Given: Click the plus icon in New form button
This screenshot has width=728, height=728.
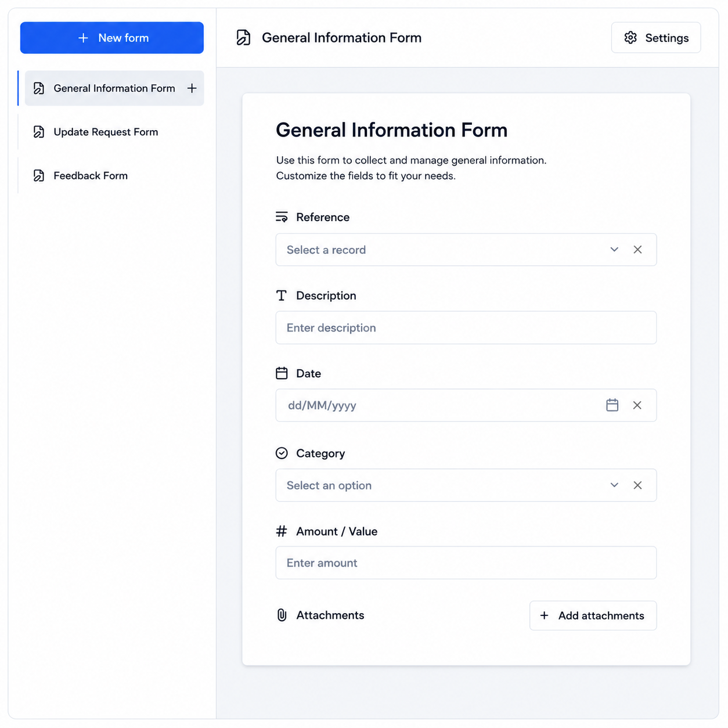Looking at the screenshot, I should click(84, 38).
